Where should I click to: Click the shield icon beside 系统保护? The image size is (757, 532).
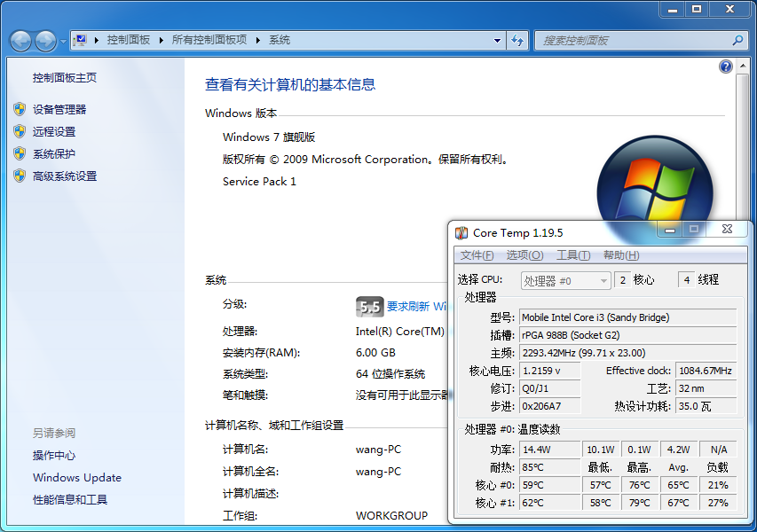[x=20, y=153]
